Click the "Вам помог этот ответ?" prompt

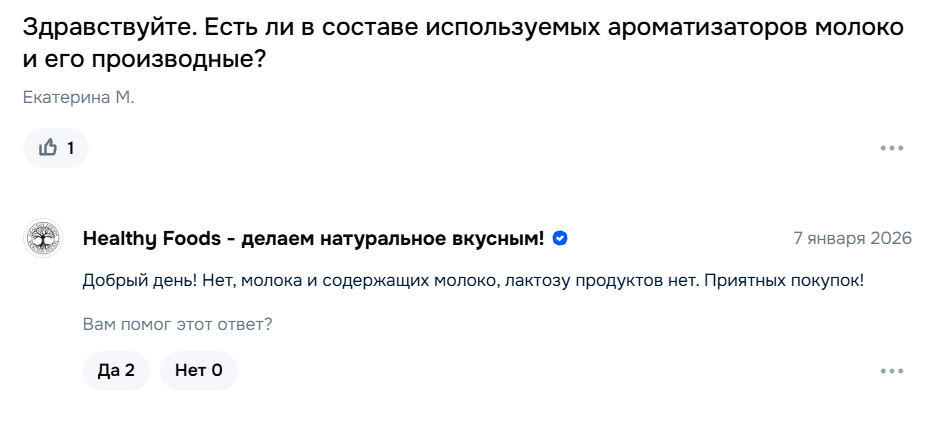tap(177, 325)
